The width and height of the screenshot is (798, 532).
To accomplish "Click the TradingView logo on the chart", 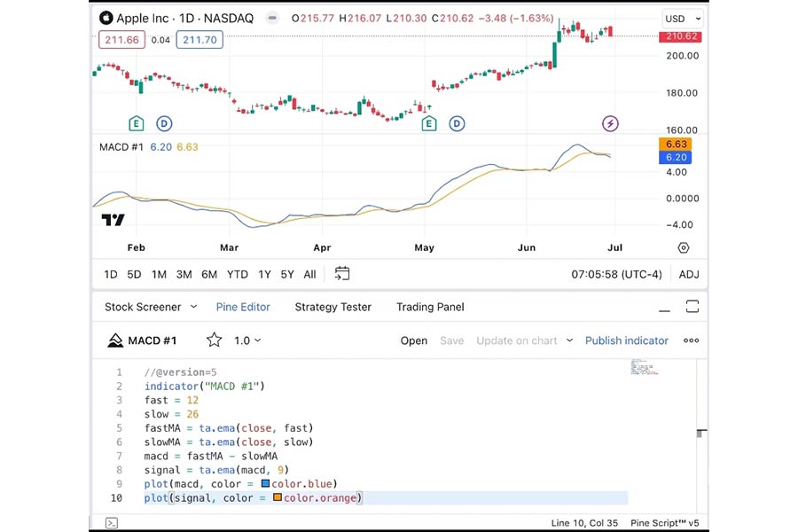I will pos(113,219).
